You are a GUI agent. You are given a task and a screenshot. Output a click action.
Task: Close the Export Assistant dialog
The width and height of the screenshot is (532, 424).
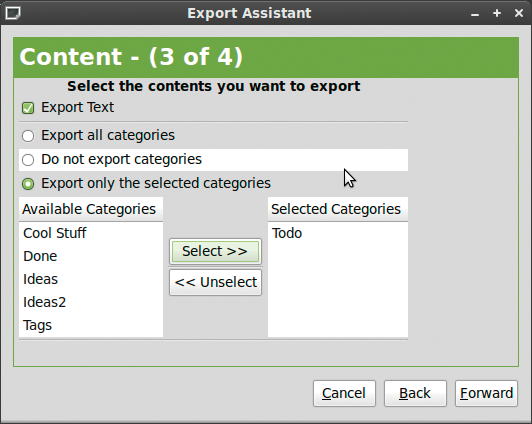pyautogui.click(x=518, y=13)
